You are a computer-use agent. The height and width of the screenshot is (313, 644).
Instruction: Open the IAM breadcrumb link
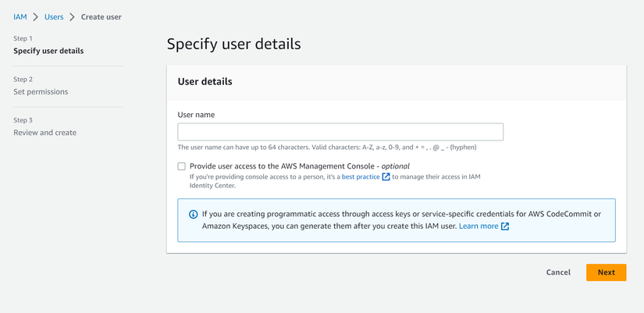point(20,16)
